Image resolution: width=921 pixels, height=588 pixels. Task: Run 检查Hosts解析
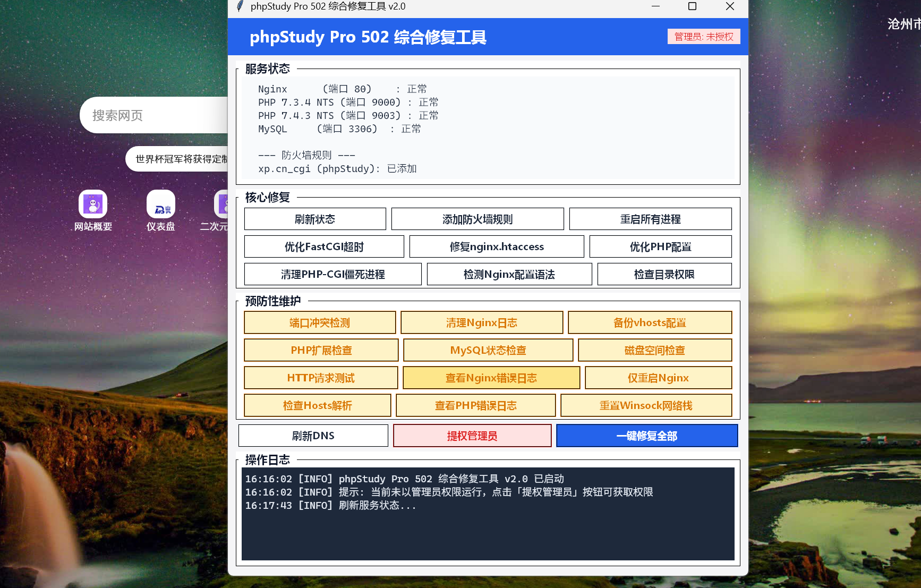click(318, 405)
